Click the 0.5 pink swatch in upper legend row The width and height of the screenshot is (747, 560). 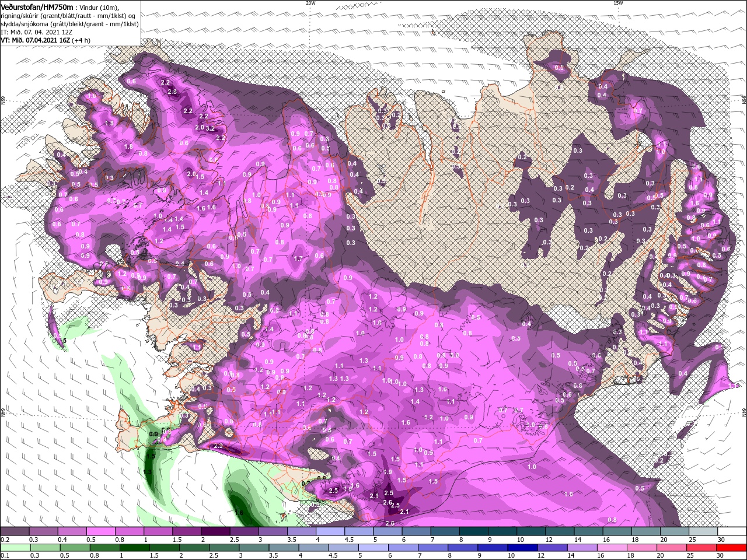pyautogui.click(x=100, y=531)
